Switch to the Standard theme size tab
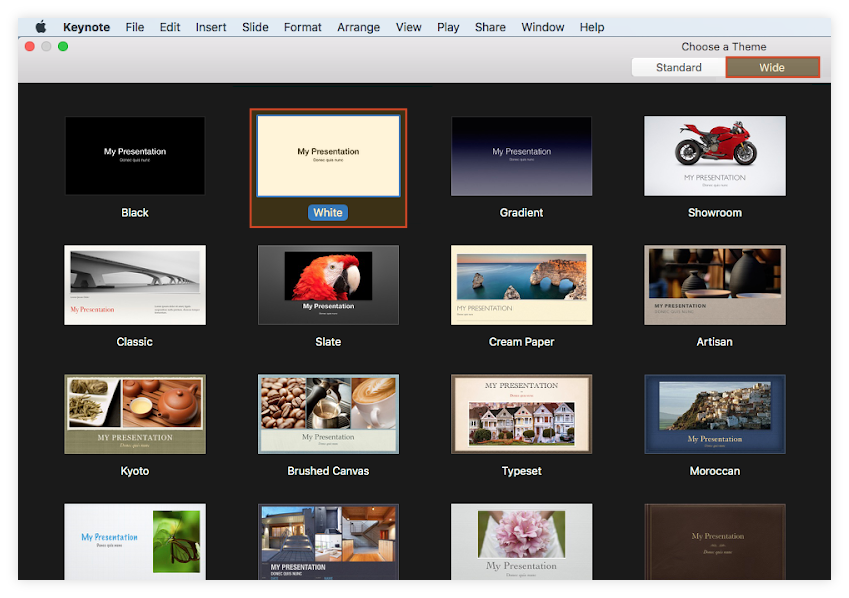This screenshot has width=849, height=598. point(678,67)
